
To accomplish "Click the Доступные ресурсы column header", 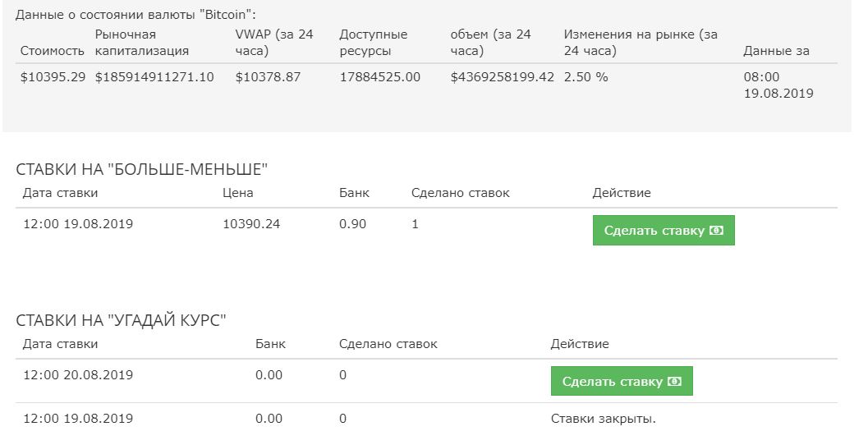I will pyautogui.click(x=373, y=43).
